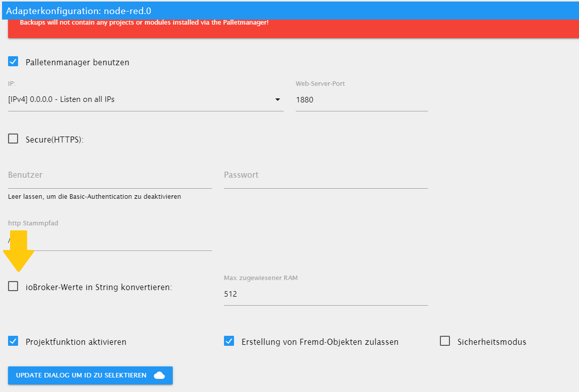Click the Sicherheitsmodus label text
The height and width of the screenshot is (392, 579).
coord(492,342)
